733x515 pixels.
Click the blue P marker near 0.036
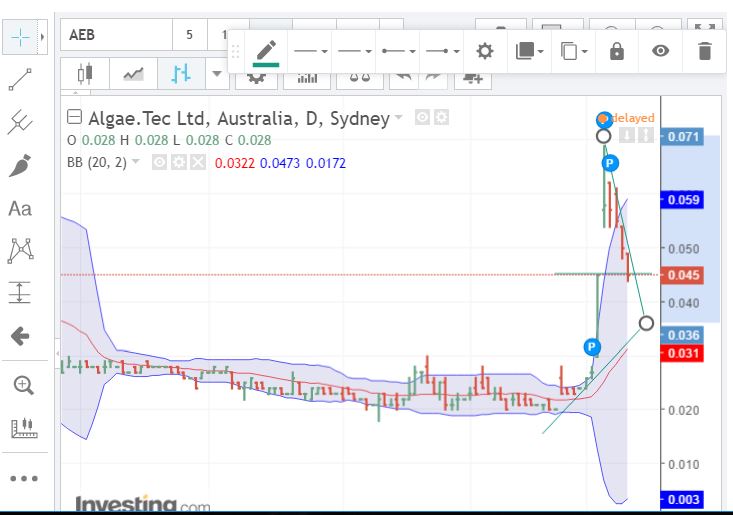pos(592,347)
